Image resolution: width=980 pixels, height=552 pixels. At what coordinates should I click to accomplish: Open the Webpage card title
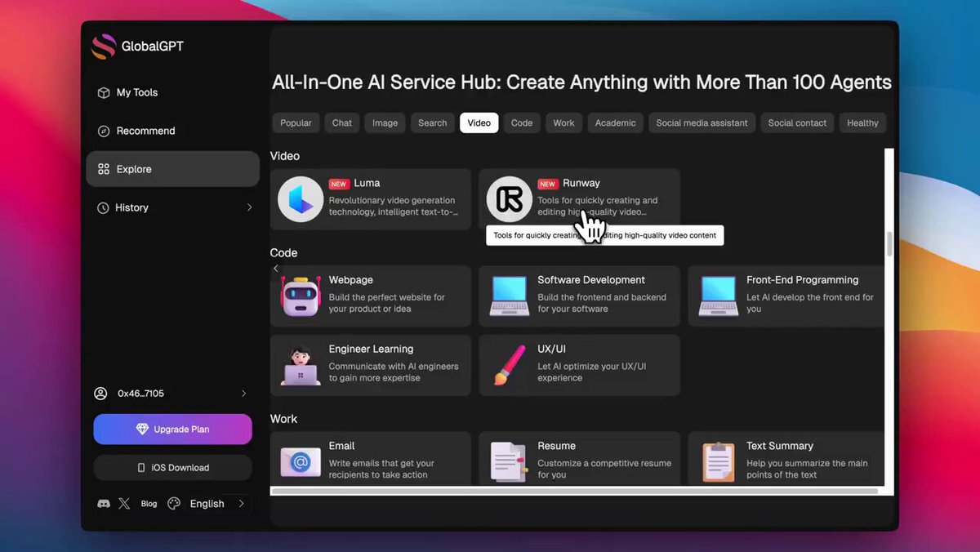tap(351, 280)
